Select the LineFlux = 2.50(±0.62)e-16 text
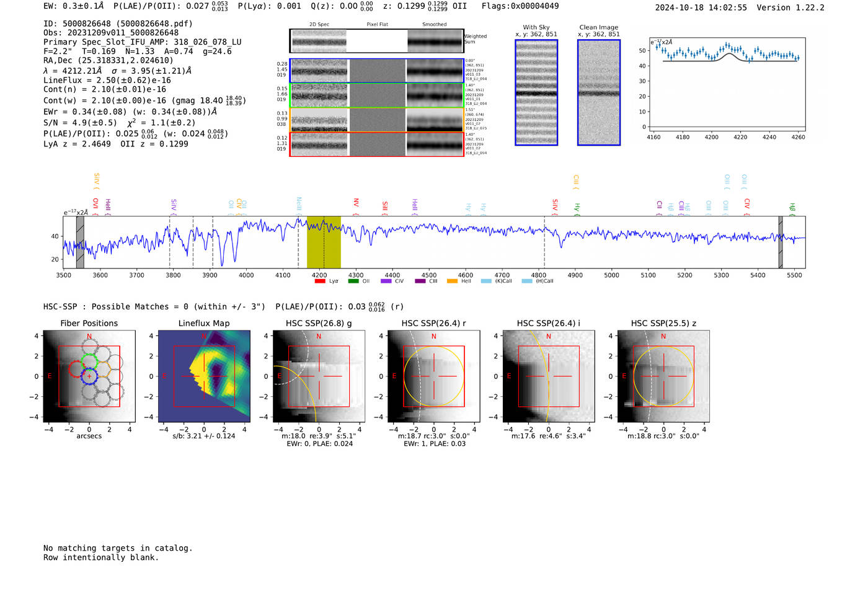Screen dimensions: 868x591 click(107, 80)
